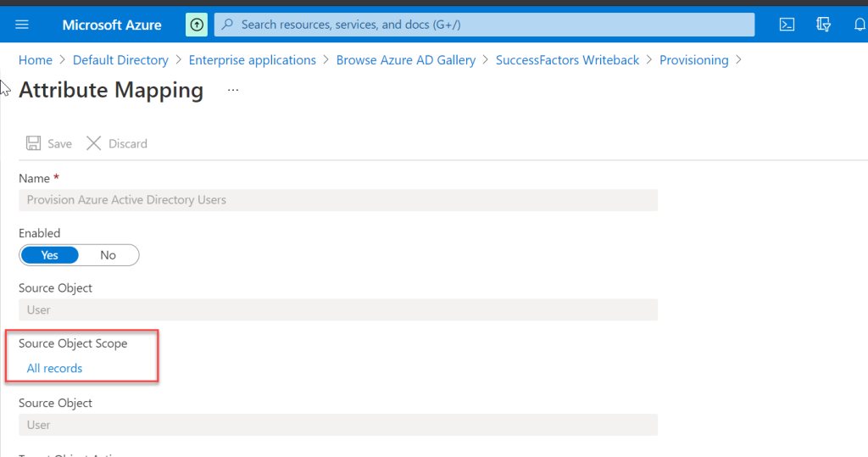The image size is (868, 457).
Task: Click the Microsoft Azure home logo text
Action: [112, 25]
